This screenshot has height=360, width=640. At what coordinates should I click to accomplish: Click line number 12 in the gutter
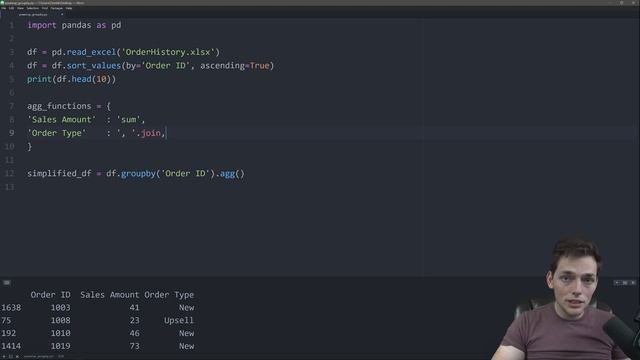[x=10, y=173]
